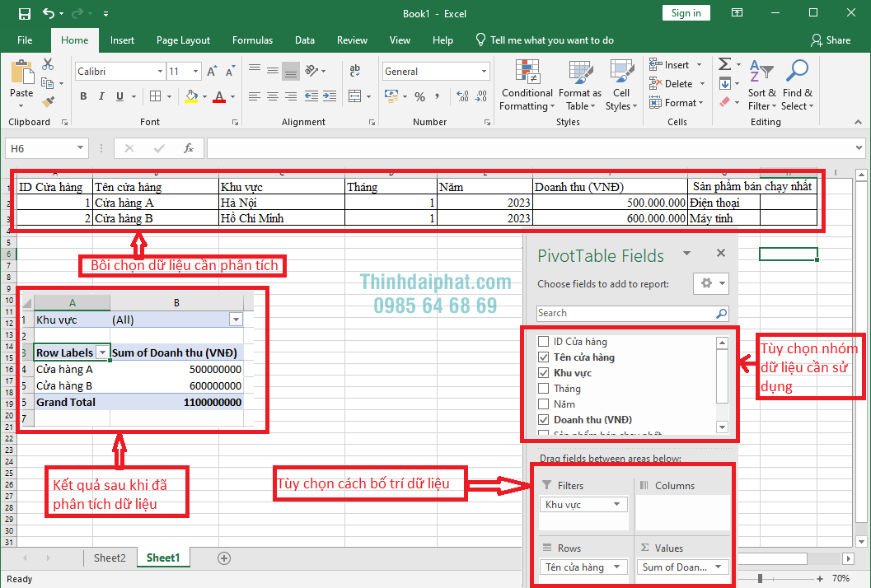Open the General number format dropdown
This screenshot has height=588, width=871.
point(484,71)
